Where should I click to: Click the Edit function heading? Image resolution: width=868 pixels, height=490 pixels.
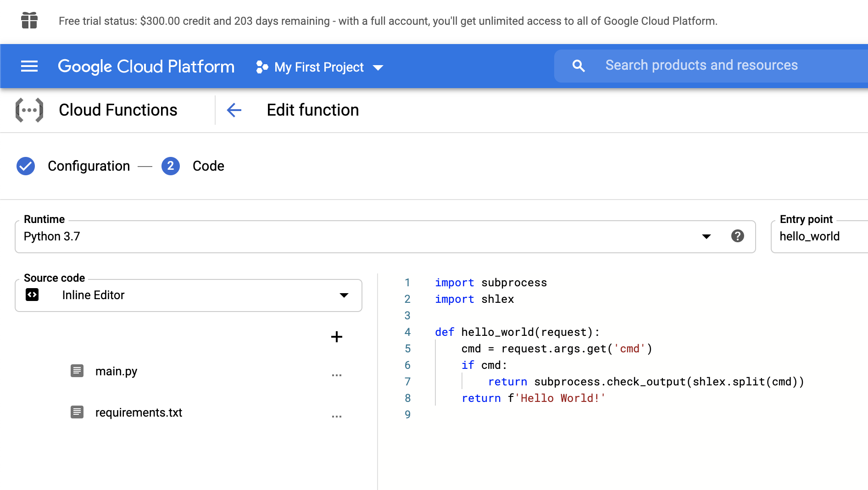pyautogui.click(x=313, y=110)
